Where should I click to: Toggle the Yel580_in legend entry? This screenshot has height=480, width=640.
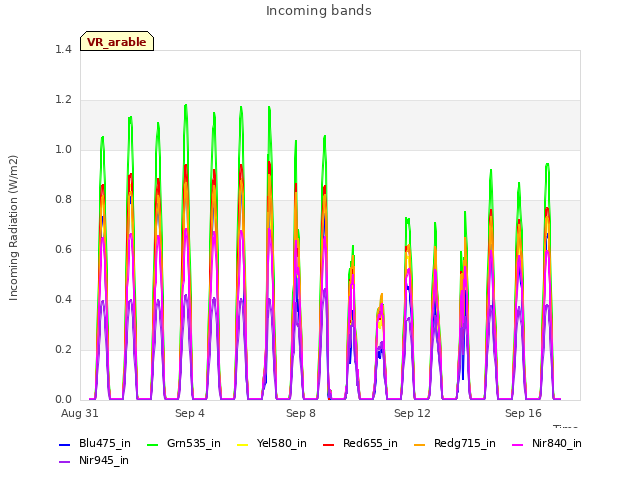tap(272, 443)
